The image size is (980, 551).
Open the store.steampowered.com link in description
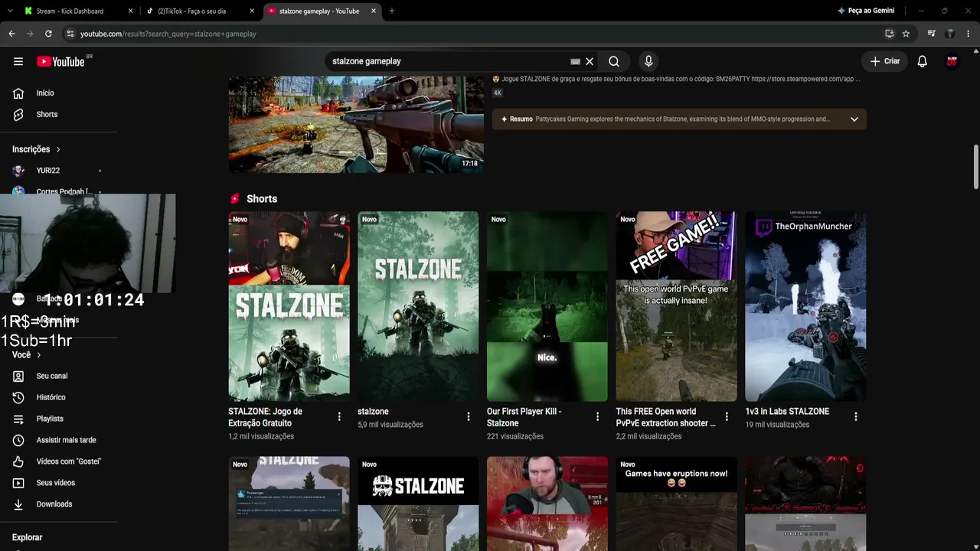(805, 79)
